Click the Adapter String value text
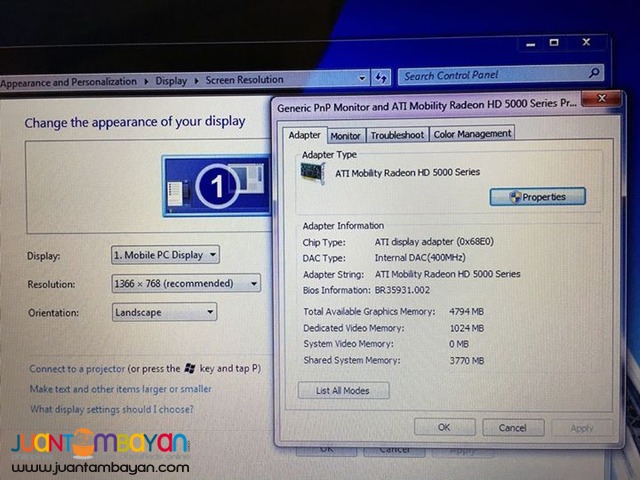 (447, 274)
